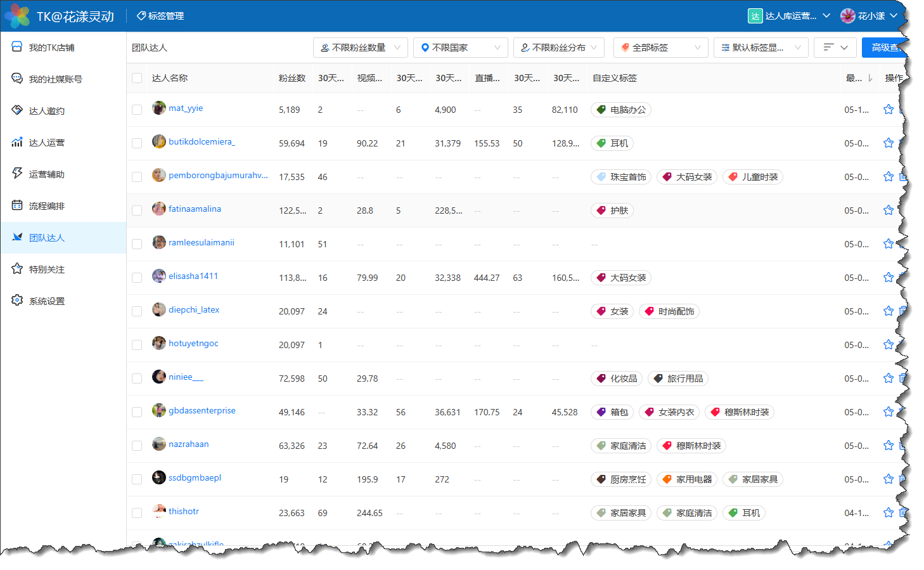The width and height of the screenshot is (924, 570).
Task: Click the elisasha1411 profile avatar
Action: click(x=159, y=276)
